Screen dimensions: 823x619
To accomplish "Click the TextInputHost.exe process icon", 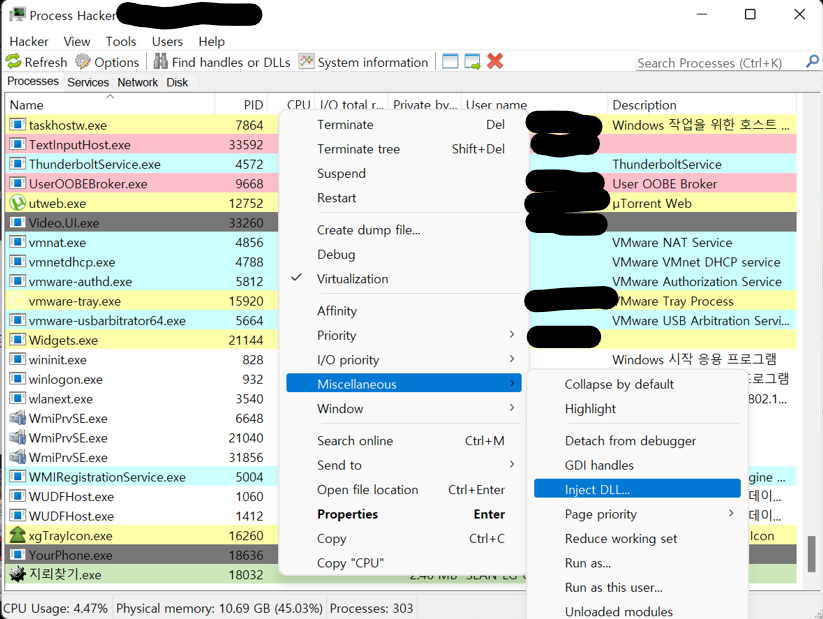I will [x=17, y=144].
